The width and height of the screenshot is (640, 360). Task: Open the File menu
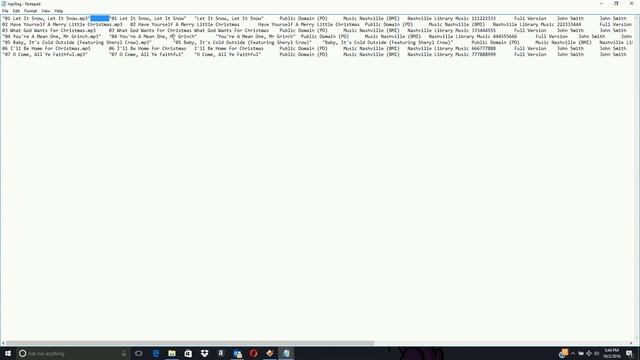coord(5,11)
